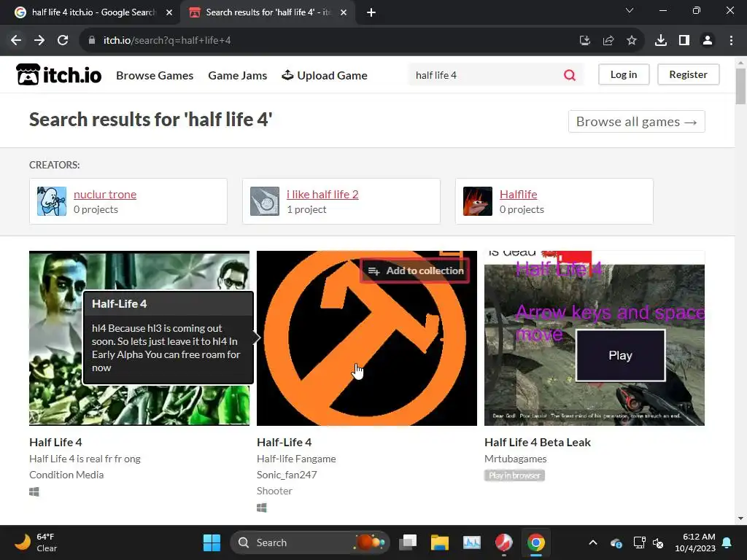Open the notifications bell in the taskbar
This screenshot has width=747, height=560.
[727, 542]
